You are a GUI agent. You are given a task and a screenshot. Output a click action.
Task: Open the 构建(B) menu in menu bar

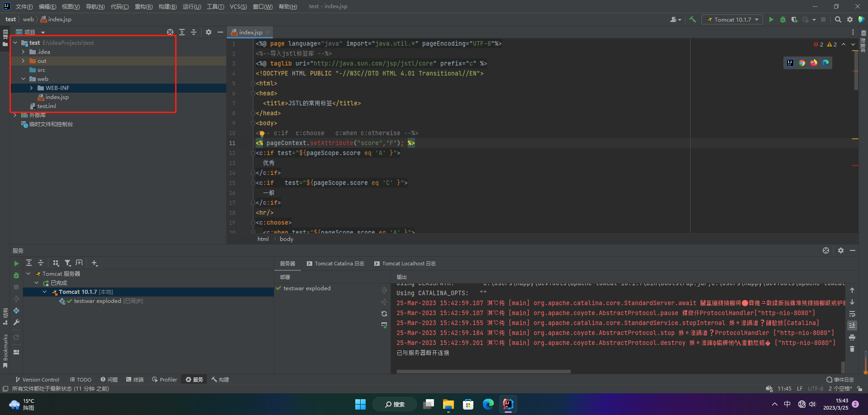point(167,6)
